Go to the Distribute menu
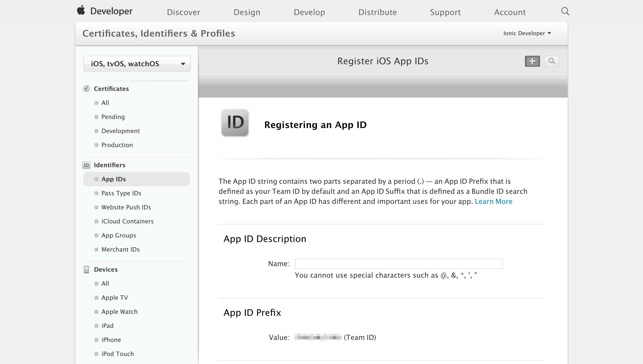This screenshot has height=364, width=643. pyautogui.click(x=378, y=12)
